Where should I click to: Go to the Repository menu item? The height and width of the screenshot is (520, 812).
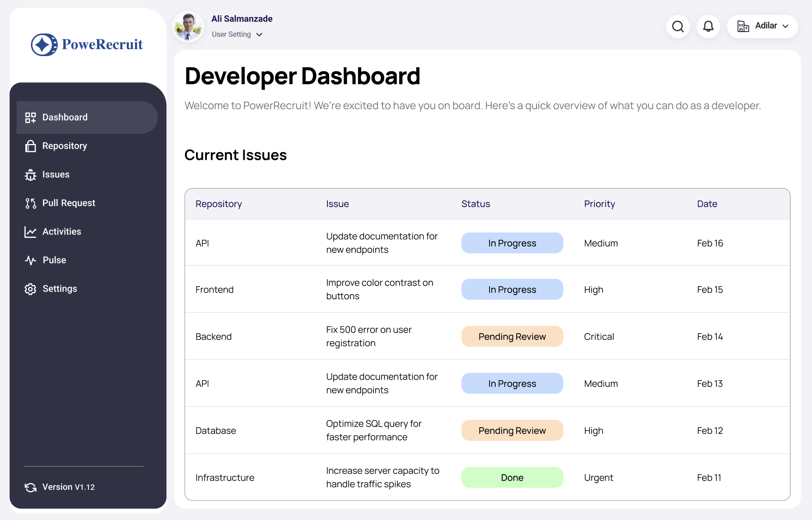tap(65, 146)
